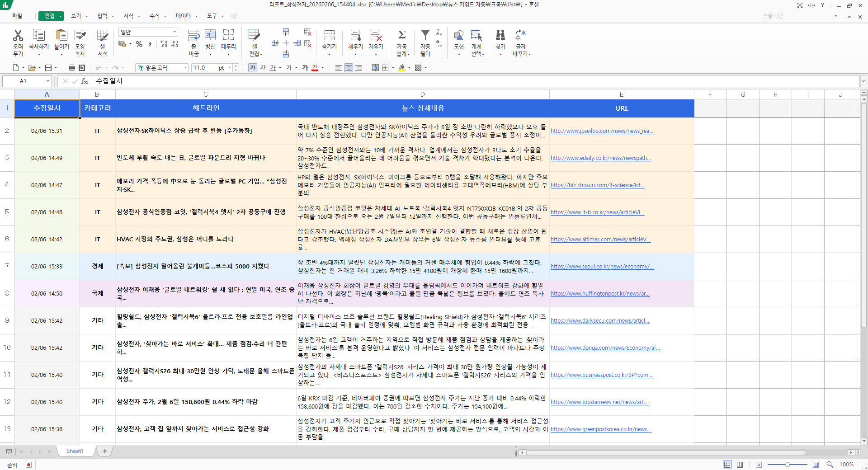
Task: Click the new document icon
Action: 16,68
